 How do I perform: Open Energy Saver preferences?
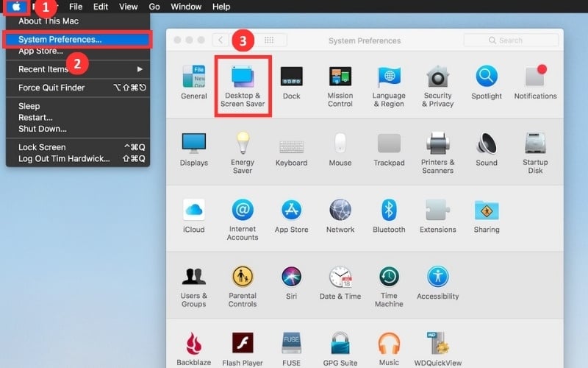click(x=243, y=153)
